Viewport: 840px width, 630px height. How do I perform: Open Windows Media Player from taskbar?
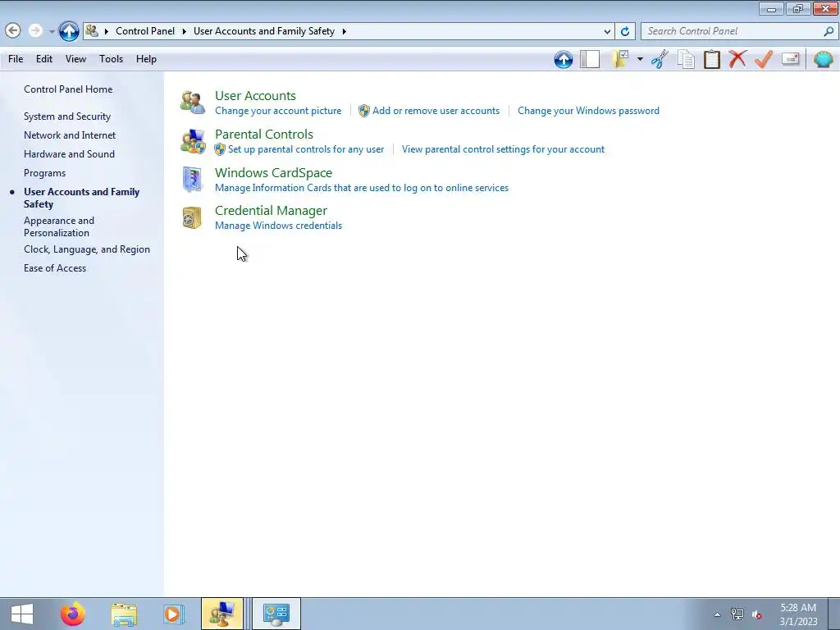click(x=173, y=614)
